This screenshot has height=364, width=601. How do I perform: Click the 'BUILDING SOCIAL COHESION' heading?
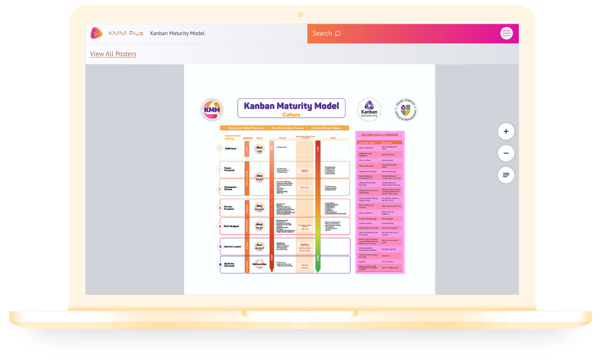coord(380,135)
